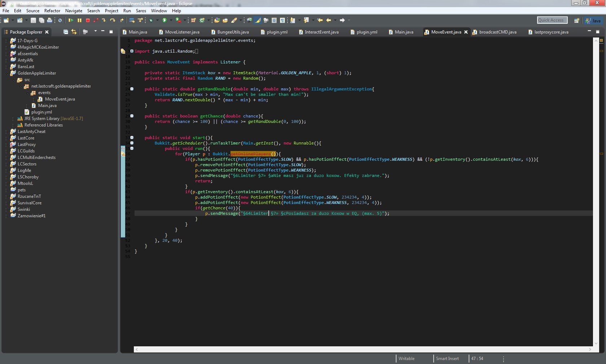Switch to the BungeeUtils.java tab
The height and width of the screenshot is (364, 606).
tap(233, 32)
